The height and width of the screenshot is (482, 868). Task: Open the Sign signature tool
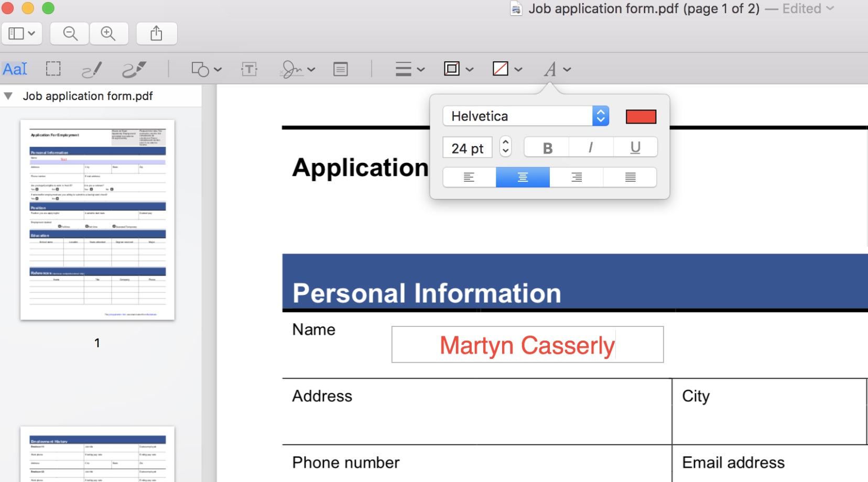click(298, 69)
